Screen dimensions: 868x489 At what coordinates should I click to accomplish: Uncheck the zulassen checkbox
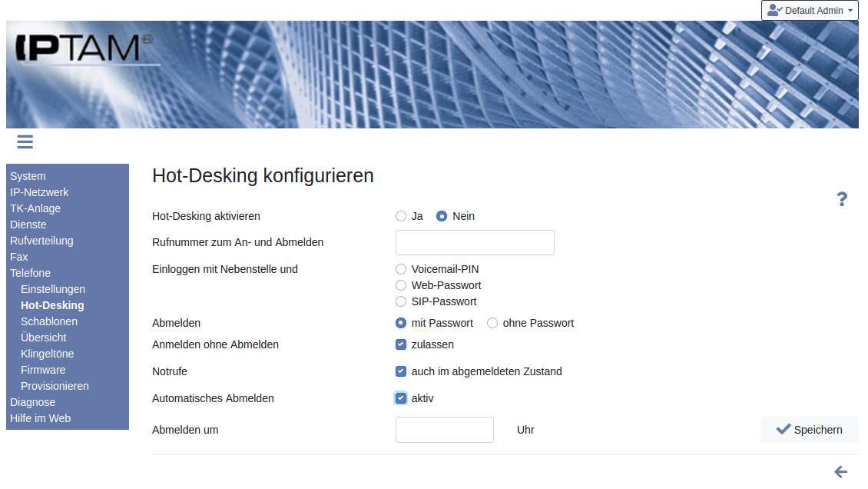[401, 344]
